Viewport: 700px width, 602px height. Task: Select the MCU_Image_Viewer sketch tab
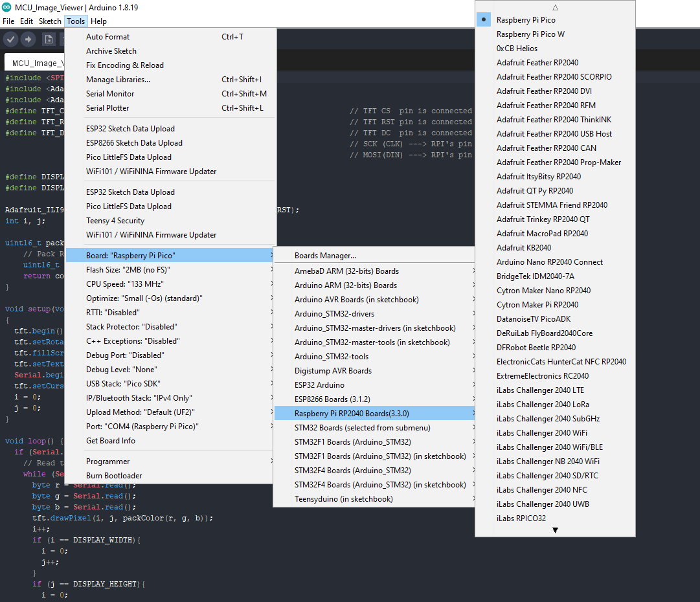click(x=35, y=63)
